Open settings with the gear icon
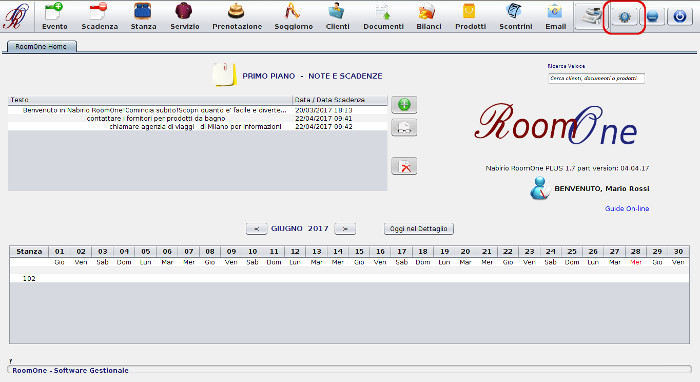 click(624, 17)
